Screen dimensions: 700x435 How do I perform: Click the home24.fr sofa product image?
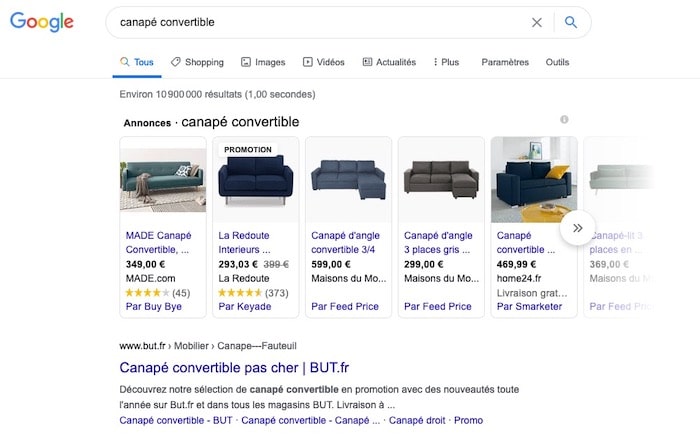pos(534,180)
